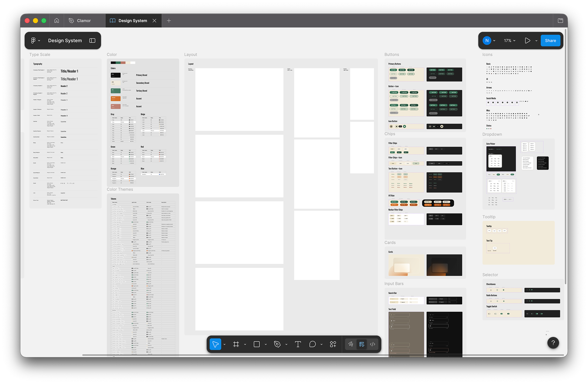Screen dimensions: 588x384
Task: Click the Share button
Action: pyautogui.click(x=550, y=40)
